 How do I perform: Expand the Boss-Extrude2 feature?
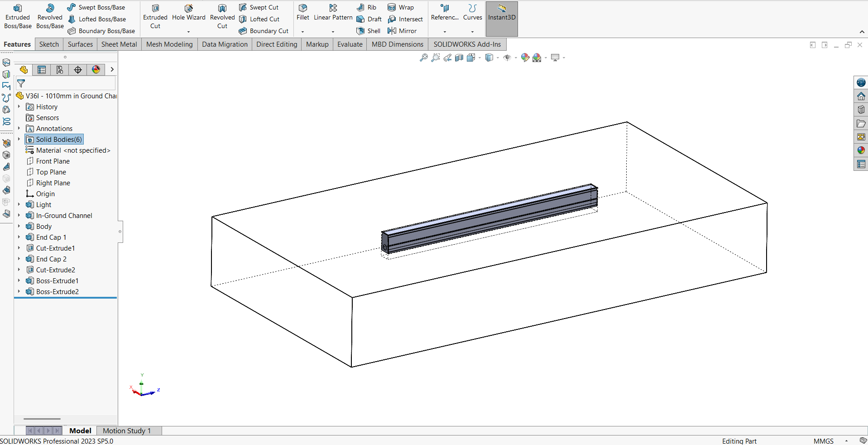point(19,291)
